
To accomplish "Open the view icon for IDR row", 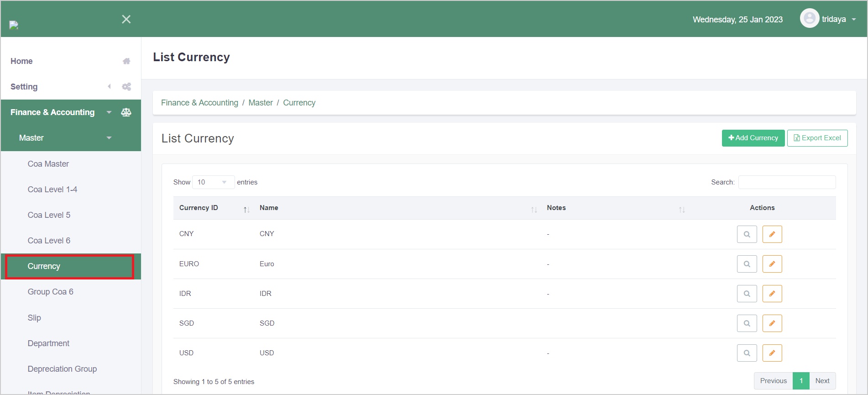I will (x=747, y=294).
